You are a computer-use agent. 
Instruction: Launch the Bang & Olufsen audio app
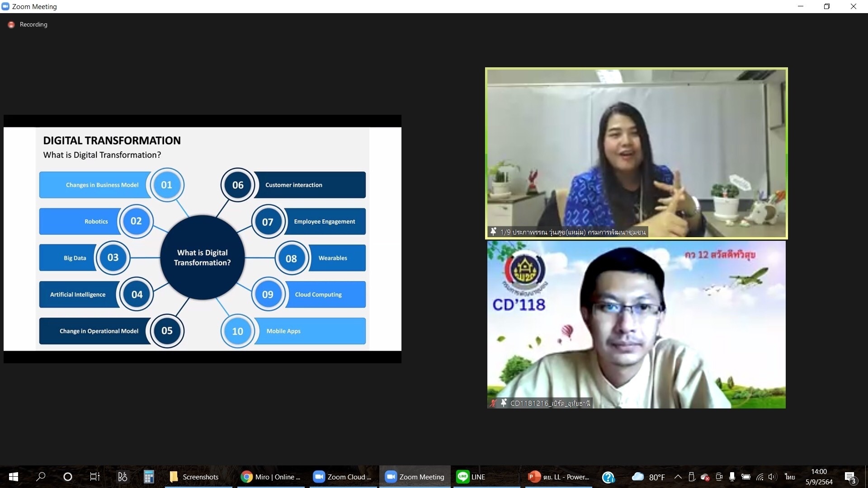pyautogui.click(x=121, y=477)
